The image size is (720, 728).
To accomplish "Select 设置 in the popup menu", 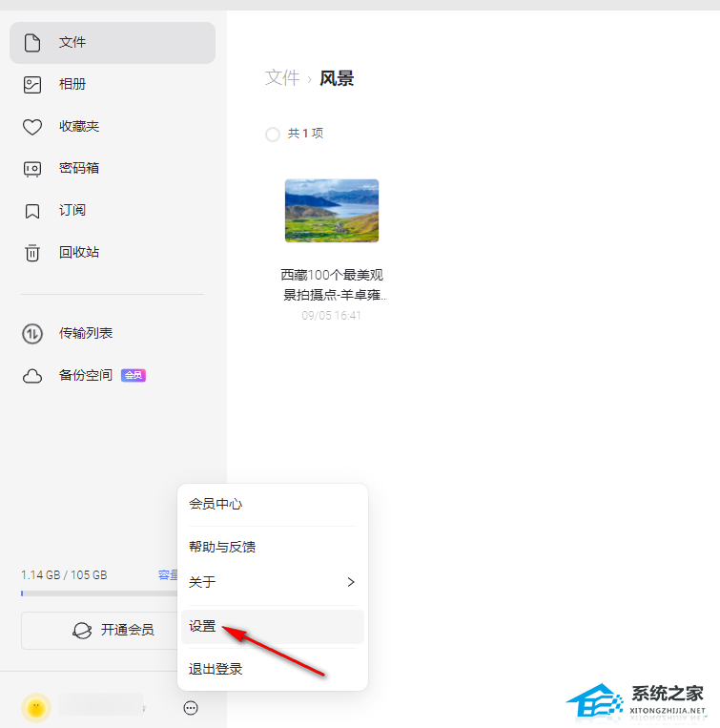I will pyautogui.click(x=273, y=627).
